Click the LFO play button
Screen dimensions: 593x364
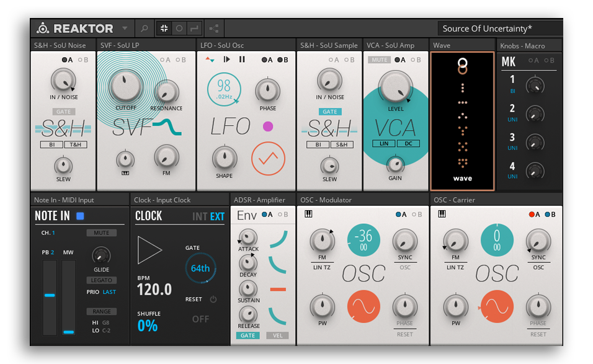[x=226, y=60]
